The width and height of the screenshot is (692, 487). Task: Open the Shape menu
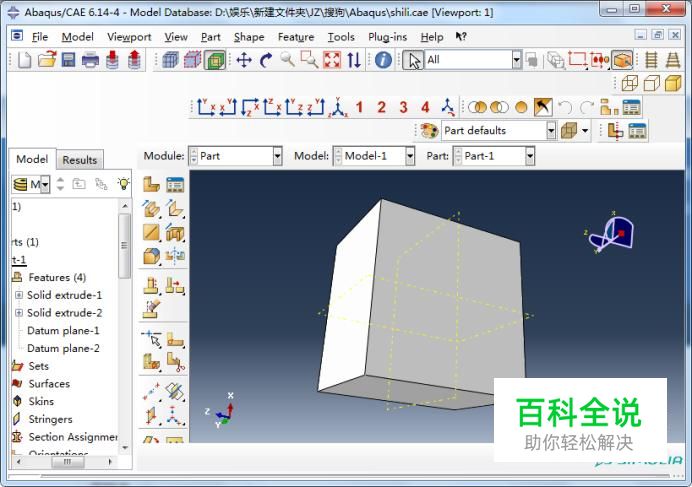point(249,37)
